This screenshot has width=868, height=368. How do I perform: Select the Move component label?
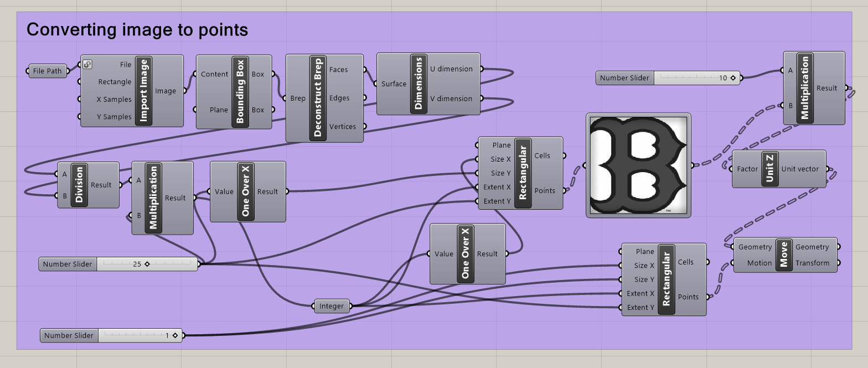pos(783,255)
